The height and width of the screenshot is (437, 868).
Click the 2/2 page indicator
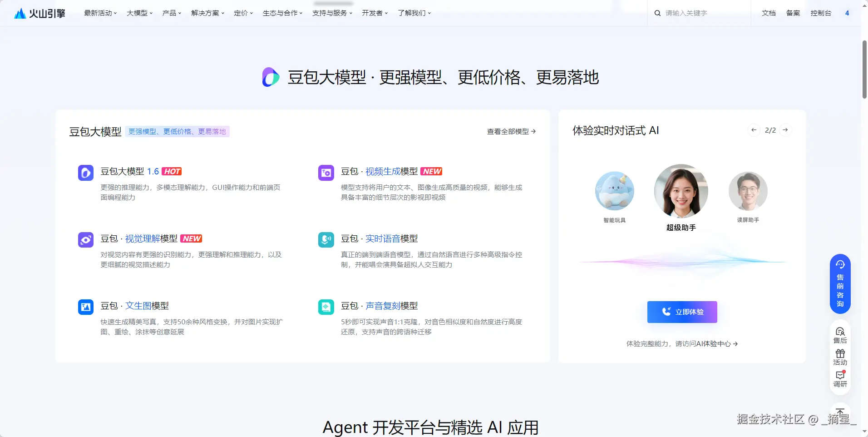[x=770, y=130]
